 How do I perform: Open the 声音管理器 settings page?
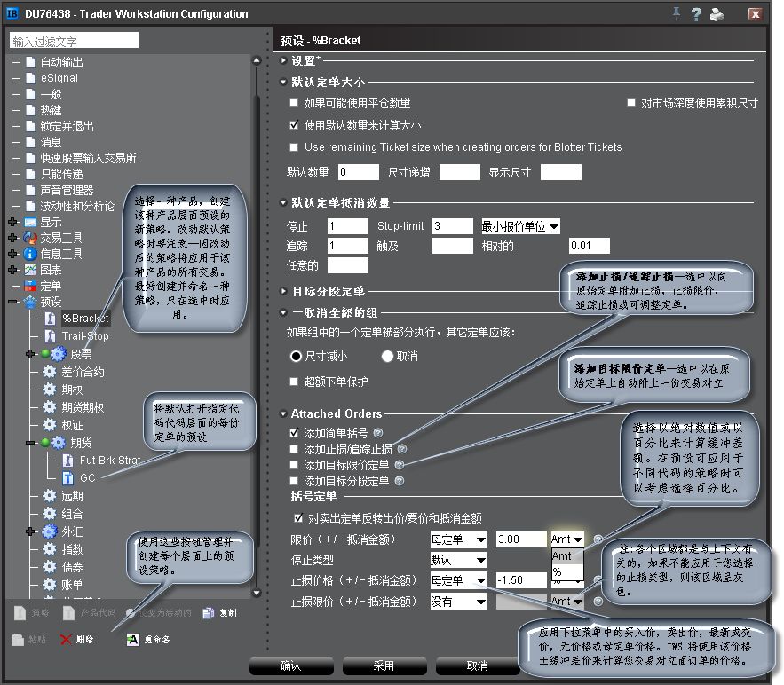pos(67,190)
